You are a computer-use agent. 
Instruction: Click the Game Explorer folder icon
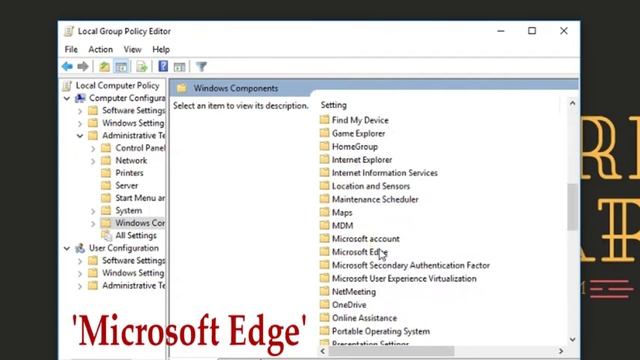coord(324,133)
